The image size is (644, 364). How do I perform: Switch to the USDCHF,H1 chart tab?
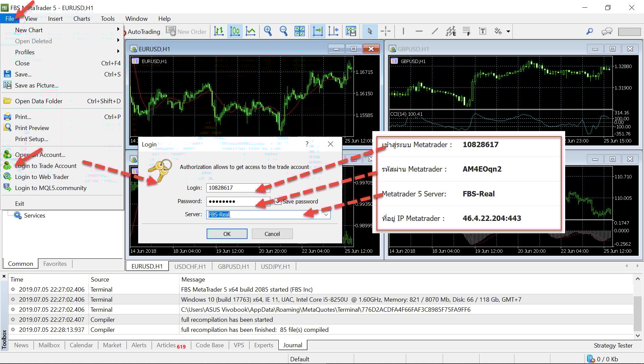pyautogui.click(x=190, y=266)
